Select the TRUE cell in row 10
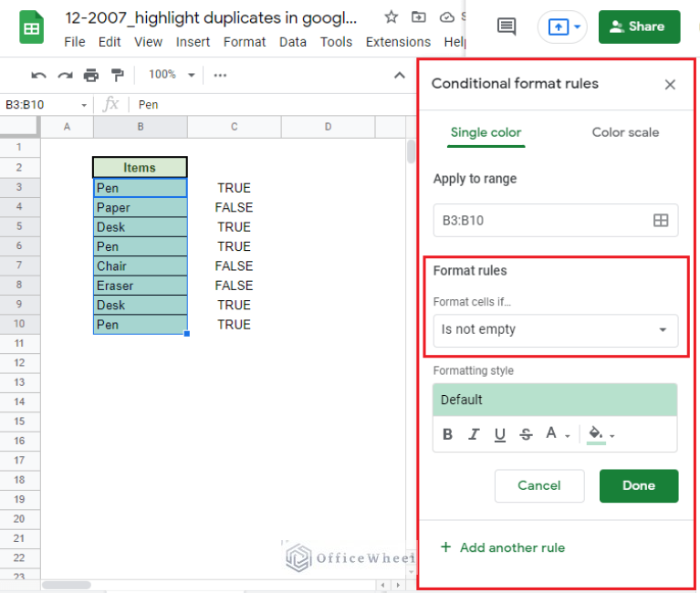700x593 pixels. point(234,325)
